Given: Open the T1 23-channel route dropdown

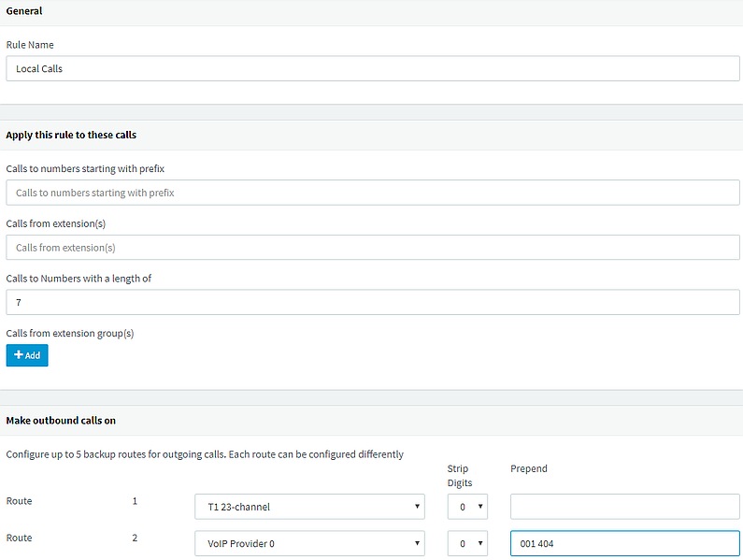Looking at the screenshot, I should point(309,507).
